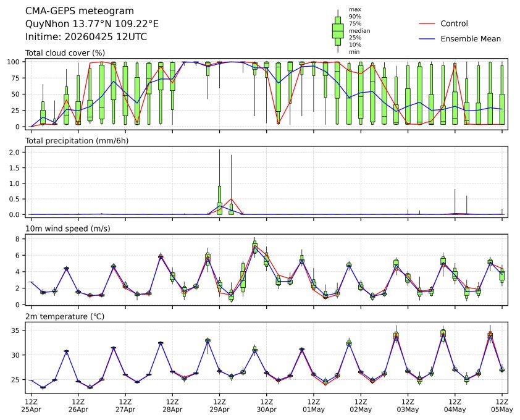The width and height of the screenshot is (520, 420).
Task: Click the 2m temperature panel title
Action: point(65,316)
